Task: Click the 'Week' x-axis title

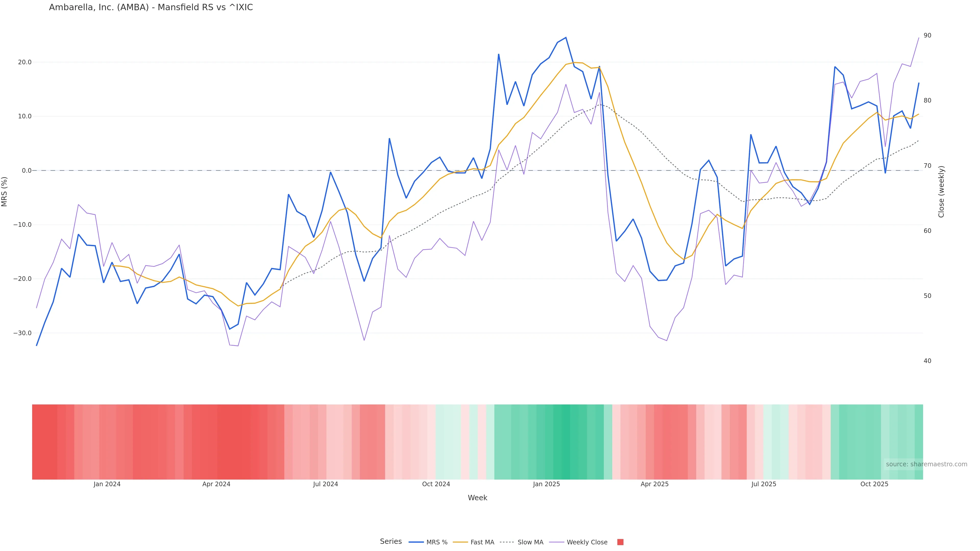Action: coord(477,498)
